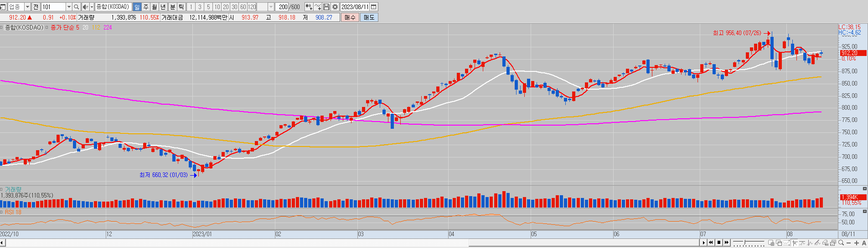Click the trend line drawing icon

802,243
